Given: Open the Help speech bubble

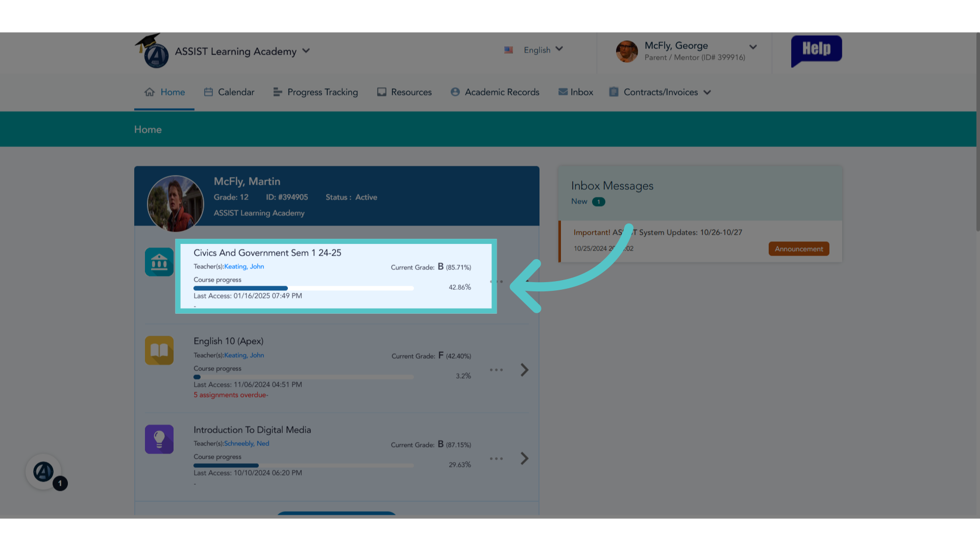Looking at the screenshot, I should point(816,51).
